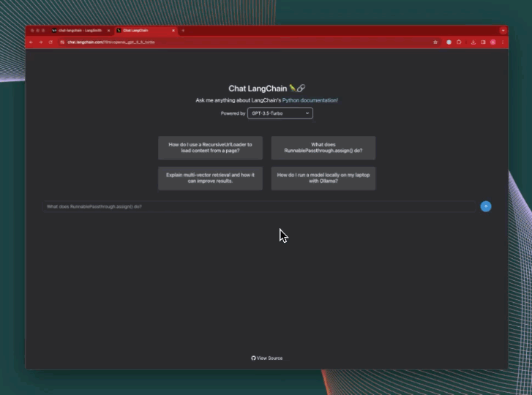
Task: Open the pink profile avatar
Action: (492, 42)
